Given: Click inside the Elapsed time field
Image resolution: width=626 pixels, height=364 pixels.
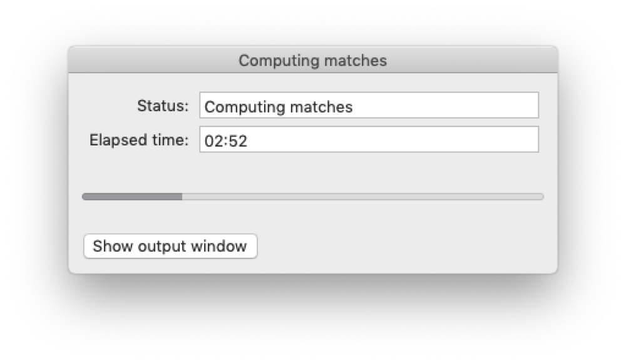Looking at the screenshot, I should click(369, 139).
